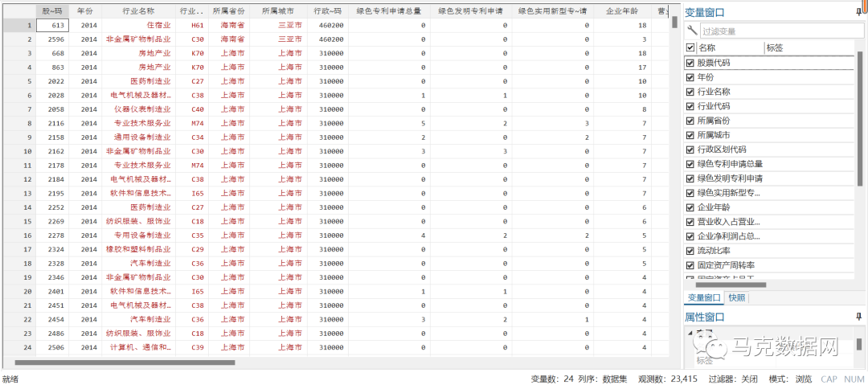Toggle the 绿色发明专利申请 checkbox
This screenshot has width=868, height=385.
click(x=690, y=178)
